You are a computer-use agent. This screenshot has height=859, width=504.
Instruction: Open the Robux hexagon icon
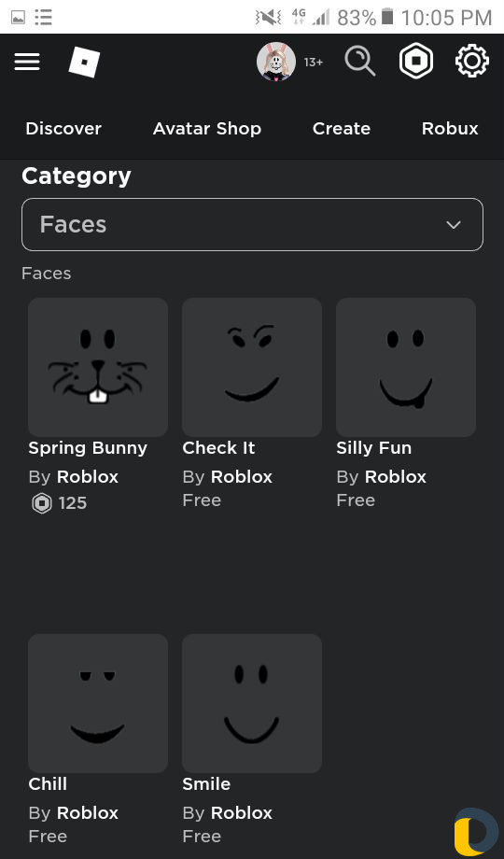pyautogui.click(x=416, y=61)
